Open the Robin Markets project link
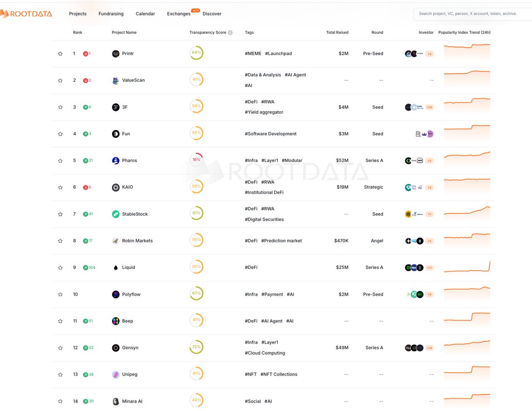This screenshot has width=532, height=411. pyautogui.click(x=137, y=241)
